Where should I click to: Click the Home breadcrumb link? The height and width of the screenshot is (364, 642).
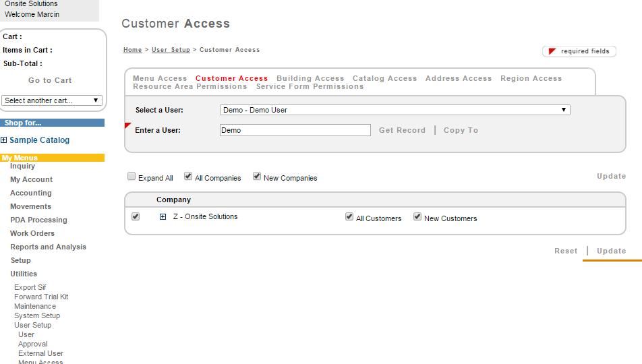[x=133, y=50]
